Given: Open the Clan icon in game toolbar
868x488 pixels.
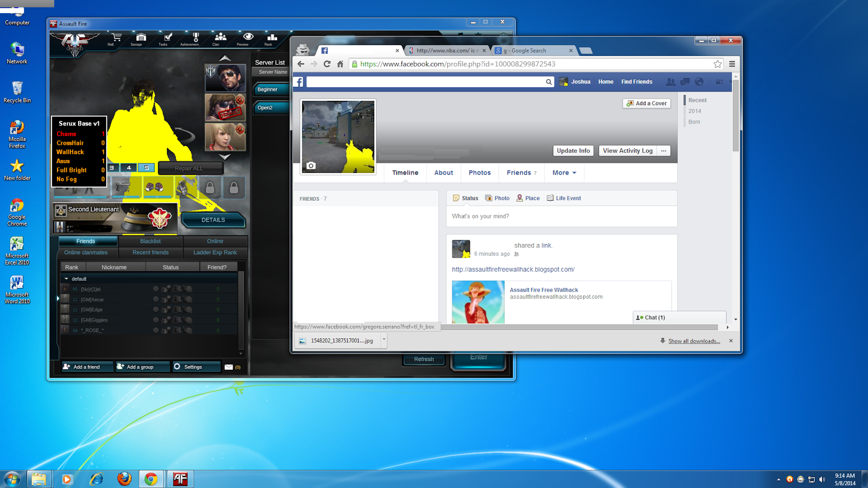Looking at the screenshot, I should click(x=220, y=38).
